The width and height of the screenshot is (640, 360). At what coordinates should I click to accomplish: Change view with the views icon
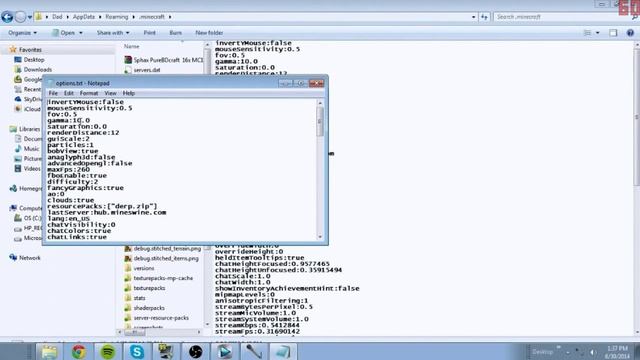(587, 33)
